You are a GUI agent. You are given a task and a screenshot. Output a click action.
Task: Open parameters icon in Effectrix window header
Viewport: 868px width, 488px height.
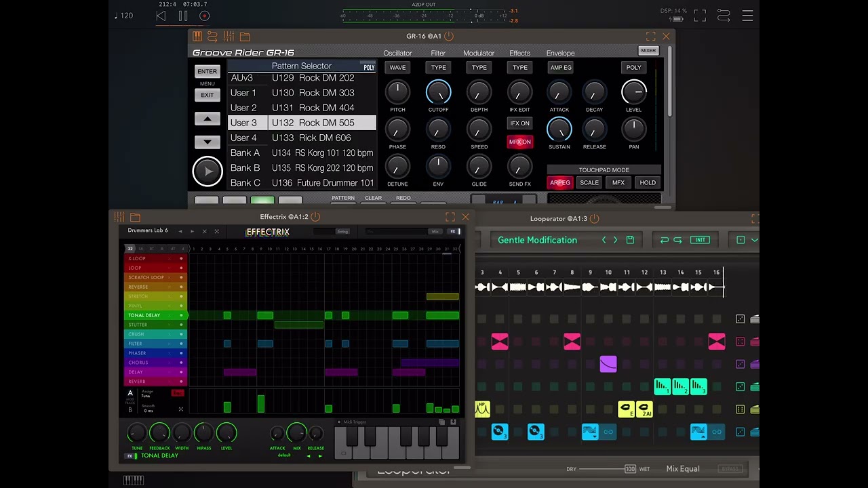click(119, 217)
